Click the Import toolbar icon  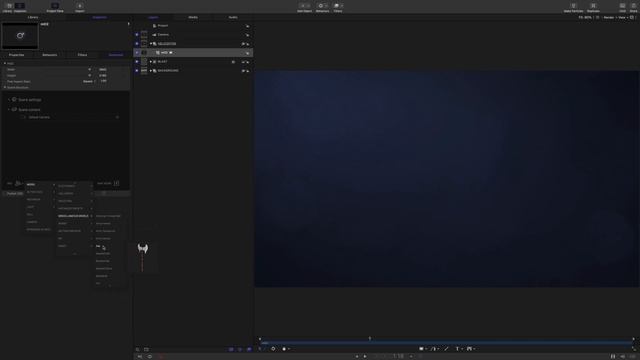click(80, 7)
